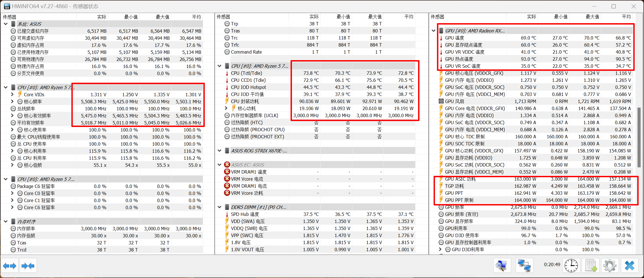Viewport: 644px width, 278px height.
Task: Click the expand-columns arrows icon pointing outward
Action: (x=10, y=266)
